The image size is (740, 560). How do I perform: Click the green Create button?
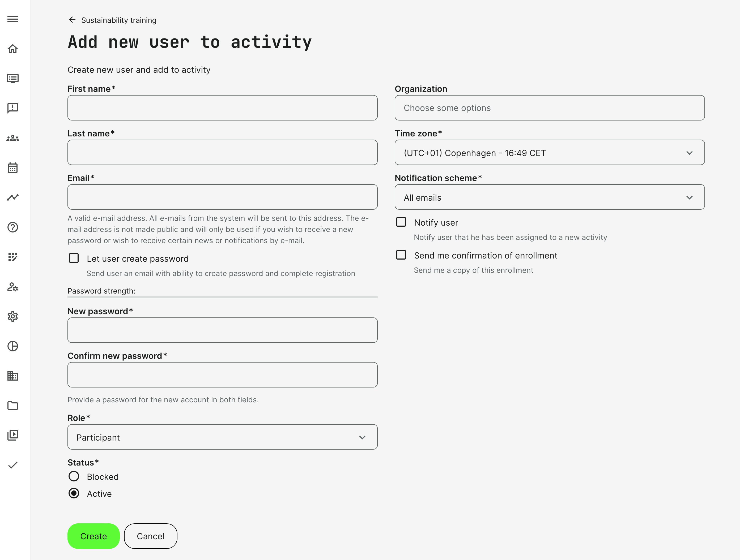click(93, 536)
